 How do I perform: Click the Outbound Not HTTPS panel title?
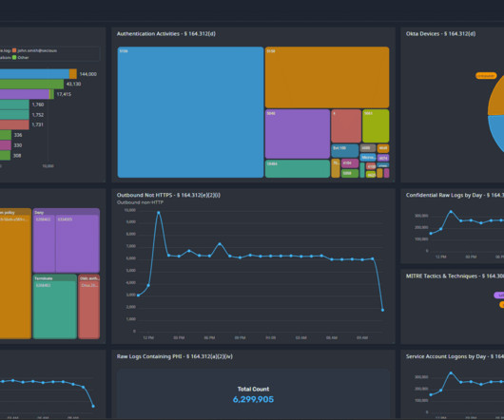point(168,195)
